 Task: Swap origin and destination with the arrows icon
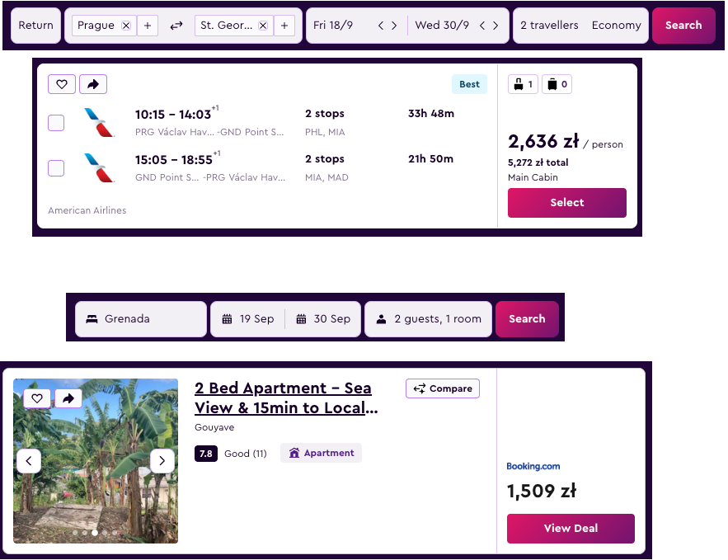pos(176,26)
